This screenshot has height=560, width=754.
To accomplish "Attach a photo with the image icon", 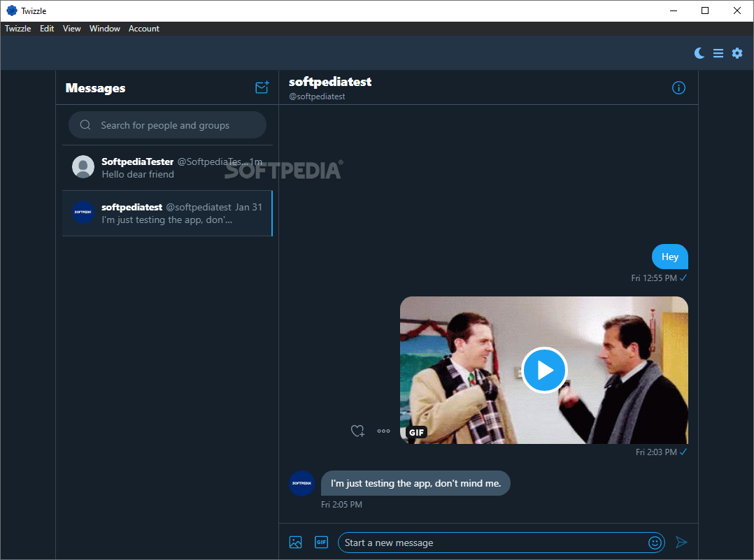I will point(295,543).
